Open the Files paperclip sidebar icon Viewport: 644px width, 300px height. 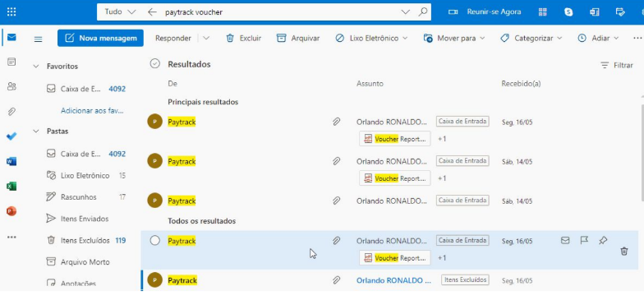11,112
